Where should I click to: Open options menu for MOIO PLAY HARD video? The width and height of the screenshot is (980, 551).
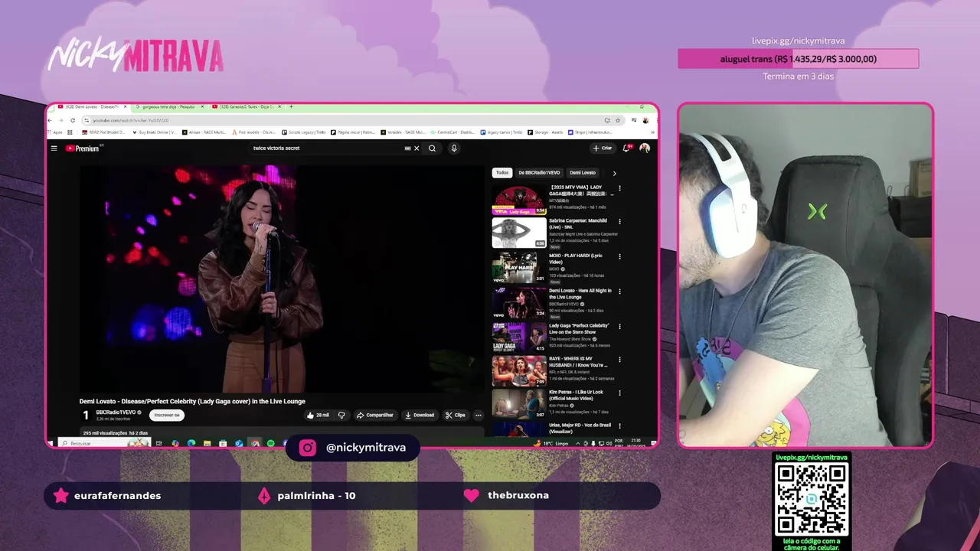coord(619,256)
